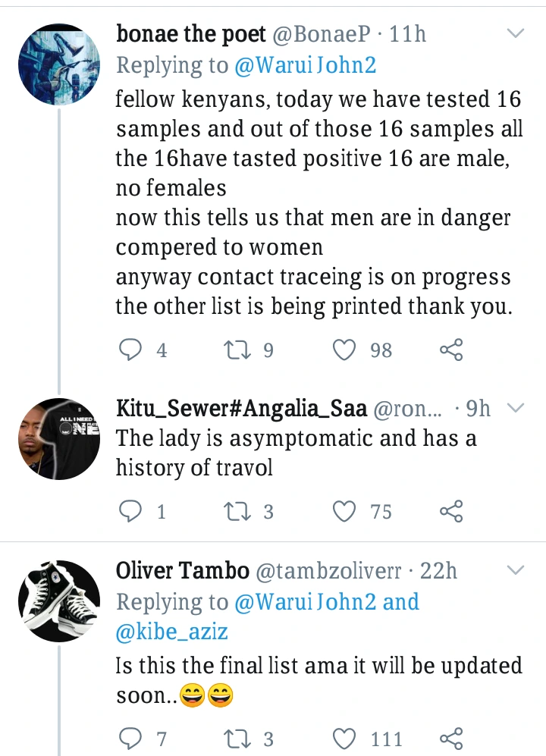
Task: Share Oliver Tambo's tweet
Action: (451, 739)
